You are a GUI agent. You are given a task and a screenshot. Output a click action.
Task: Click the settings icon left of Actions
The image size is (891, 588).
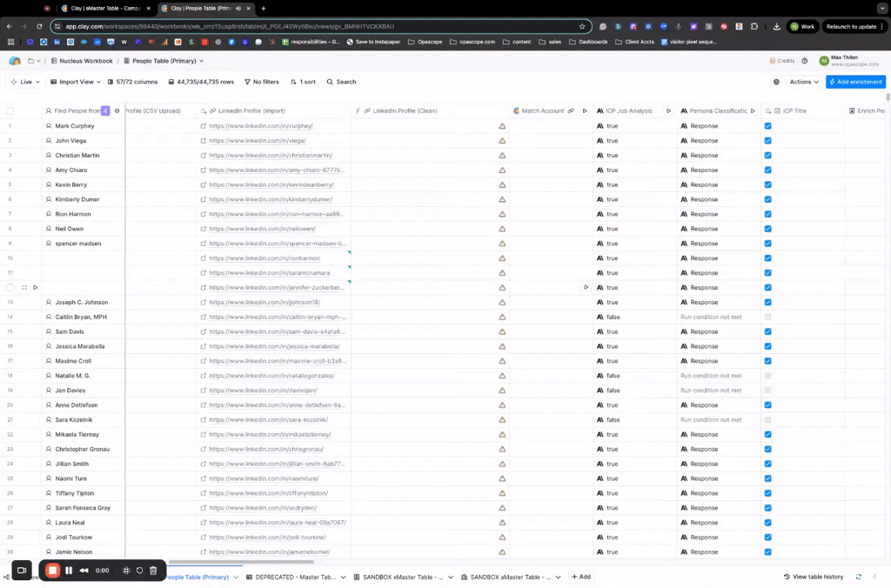tap(776, 82)
